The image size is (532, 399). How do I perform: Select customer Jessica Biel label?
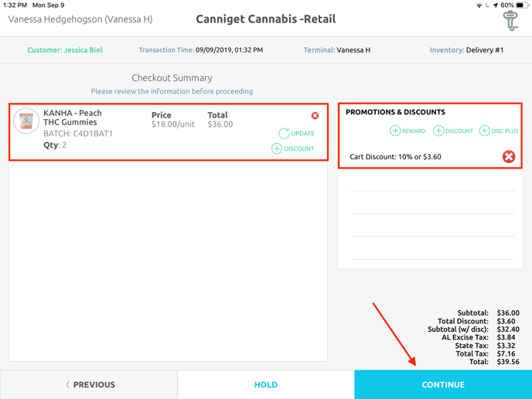(65, 49)
